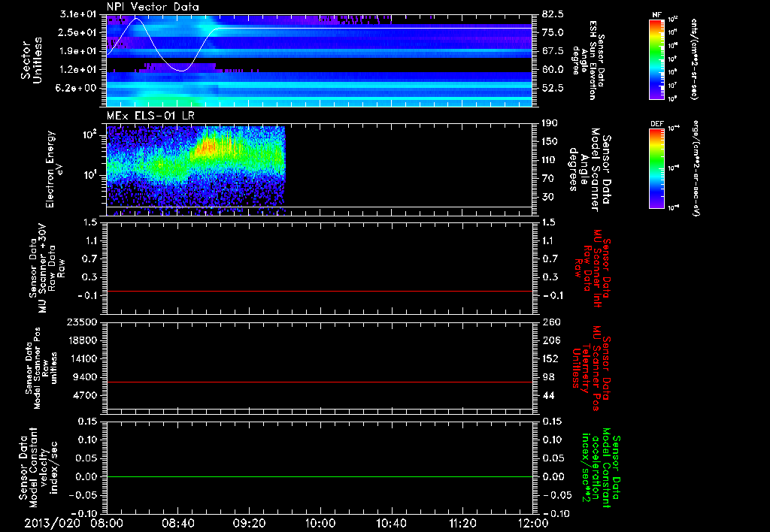Click the NF flux color bar

[657, 59]
